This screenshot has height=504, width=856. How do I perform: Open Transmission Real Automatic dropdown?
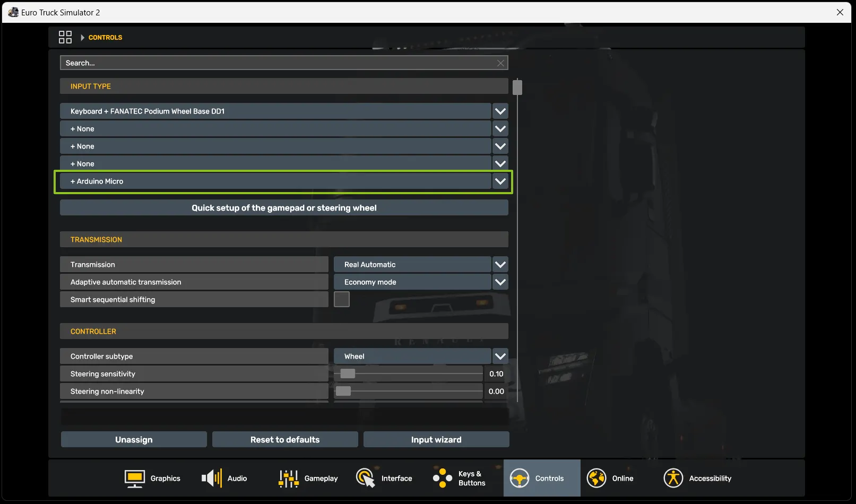pos(500,265)
